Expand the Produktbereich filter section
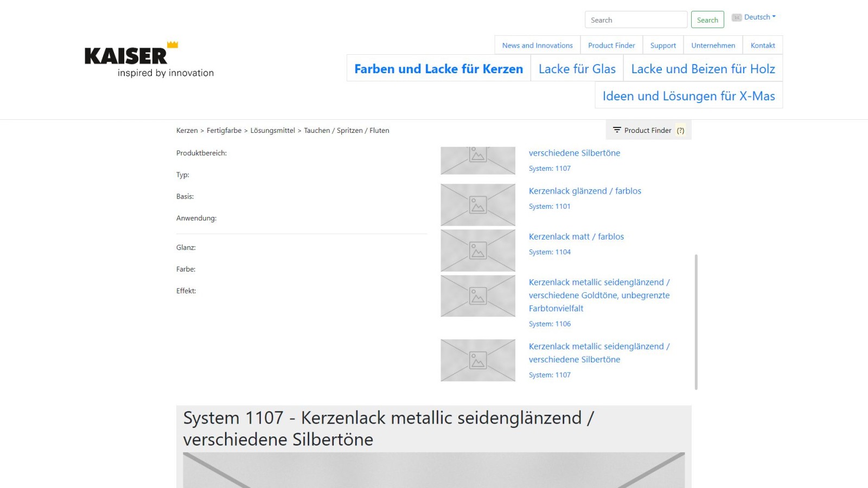This screenshot has width=868, height=488. point(202,153)
